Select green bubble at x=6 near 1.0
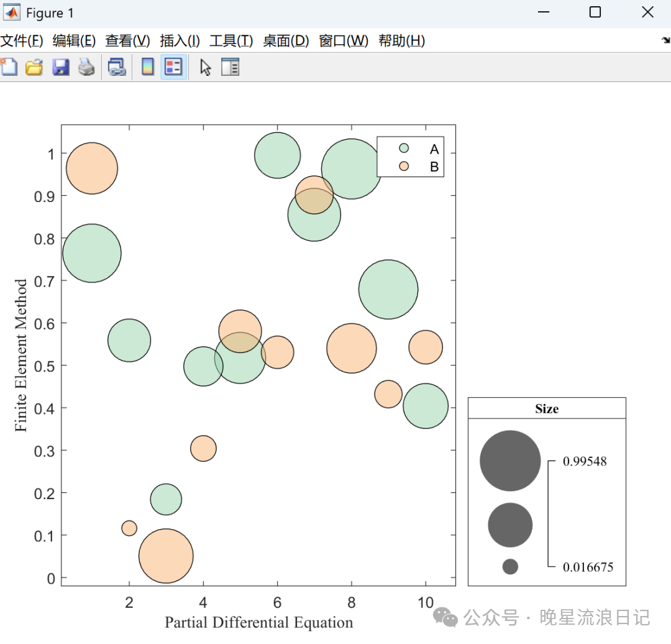This screenshot has height=644, width=671. (x=277, y=155)
